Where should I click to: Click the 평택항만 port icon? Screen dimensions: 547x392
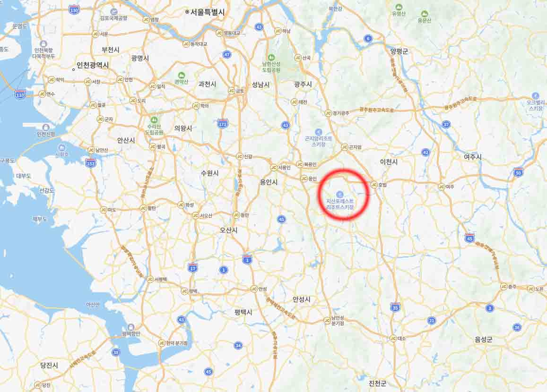point(131,327)
